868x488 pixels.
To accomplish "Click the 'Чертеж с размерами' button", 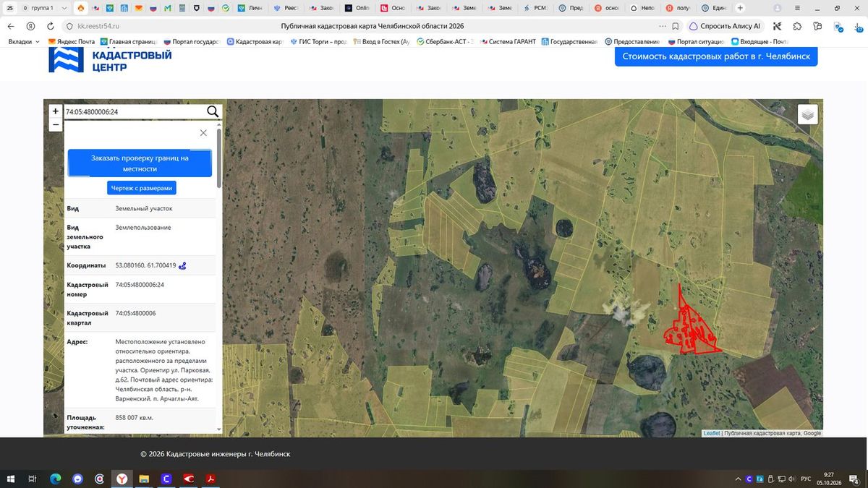I will [142, 188].
